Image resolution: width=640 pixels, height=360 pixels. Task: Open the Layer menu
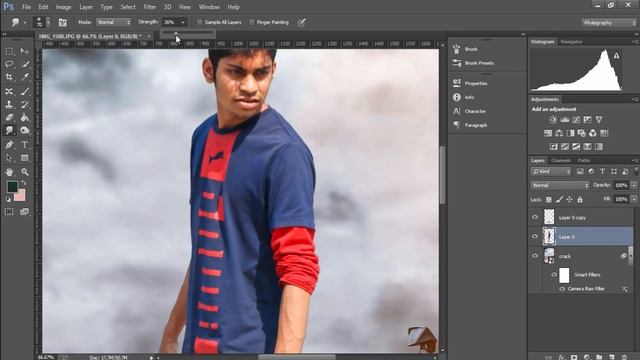pos(86,7)
